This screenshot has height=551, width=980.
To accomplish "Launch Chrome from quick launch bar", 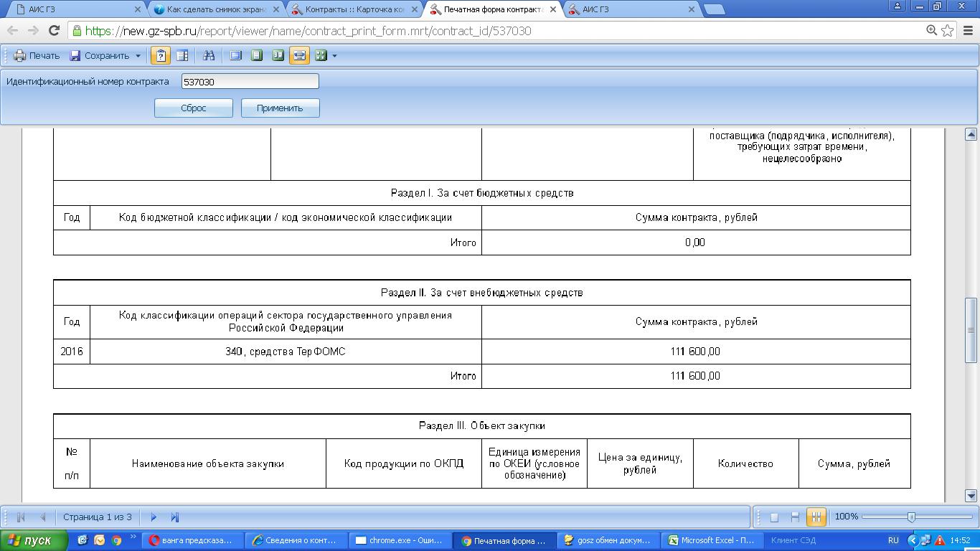I will [x=116, y=540].
